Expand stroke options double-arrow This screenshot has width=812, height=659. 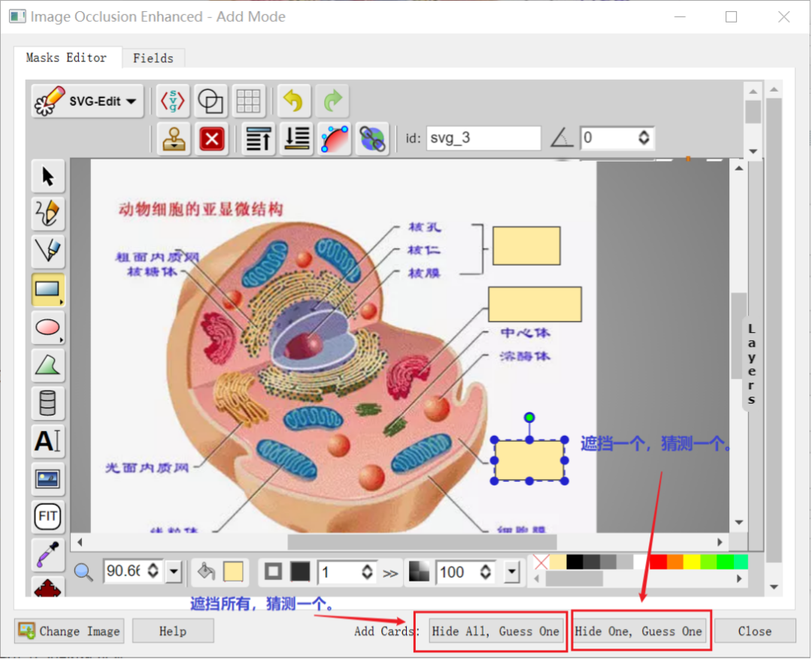pos(390,573)
